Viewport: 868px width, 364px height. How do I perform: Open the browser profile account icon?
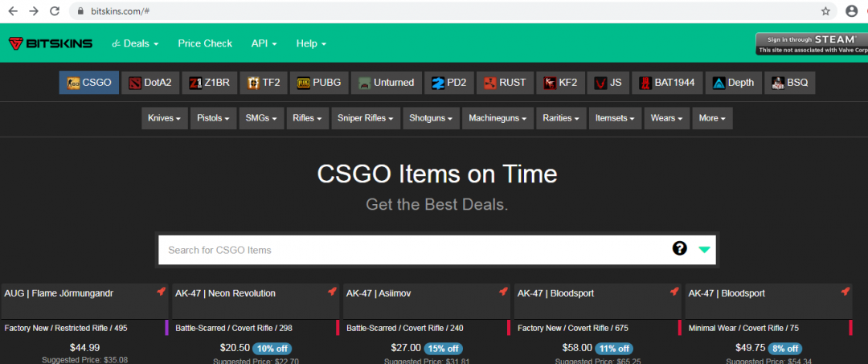852,11
